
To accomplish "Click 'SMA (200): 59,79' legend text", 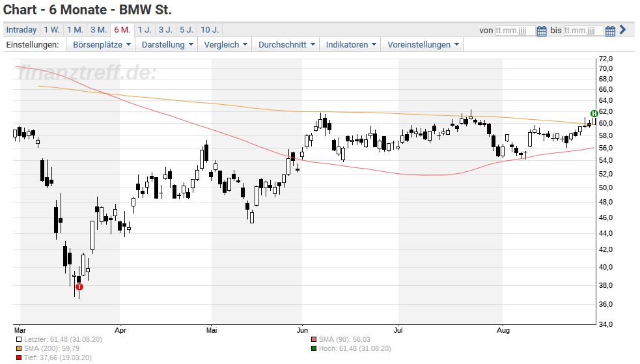I will pos(51,349).
